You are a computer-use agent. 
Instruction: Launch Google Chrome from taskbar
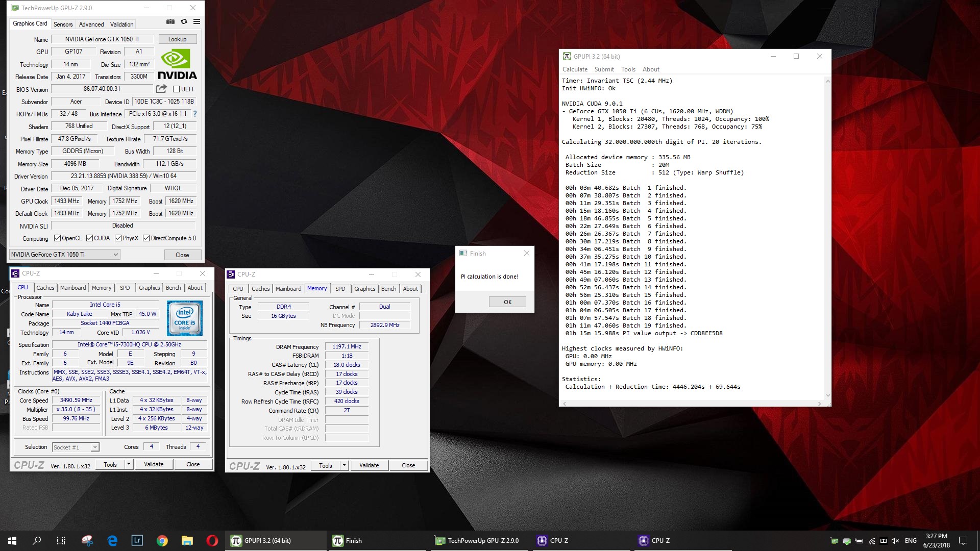click(x=162, y=541)
